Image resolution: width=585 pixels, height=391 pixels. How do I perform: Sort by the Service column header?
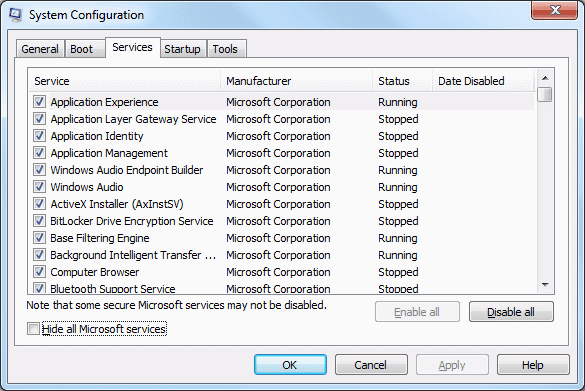click(125, 81)
